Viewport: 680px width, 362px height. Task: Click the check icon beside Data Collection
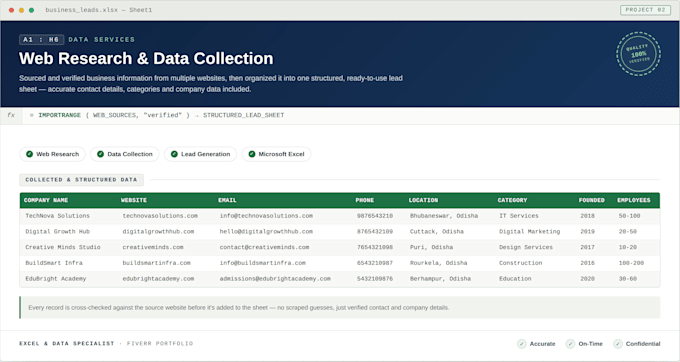(x=100, y=154)
